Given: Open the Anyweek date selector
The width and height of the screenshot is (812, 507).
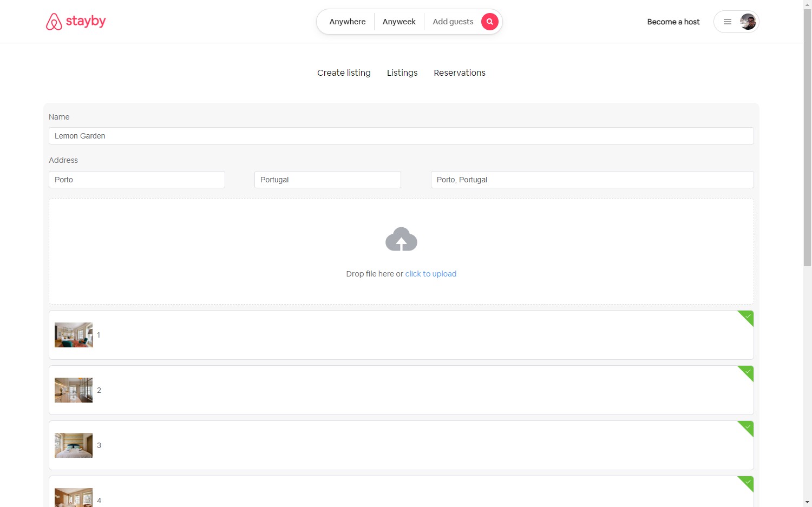Looking at the screenshot, I should click(x=399, y=22).
